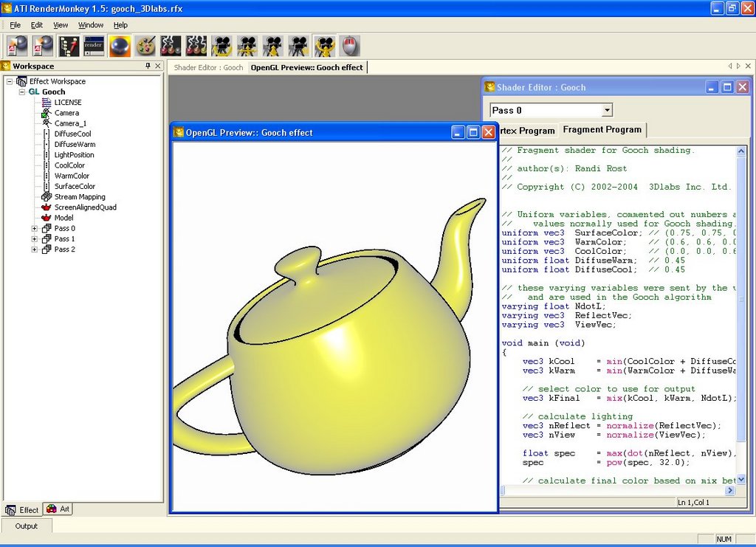Collapse the Gooch effect tree node
Screen dimensions: 756x547
pyautogui.click(x=21, y=92)
